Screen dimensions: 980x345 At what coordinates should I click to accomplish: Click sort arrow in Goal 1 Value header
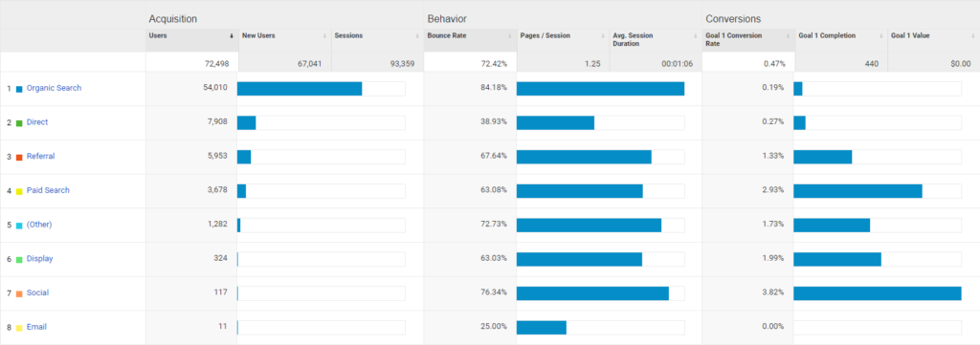coord(974,36)
